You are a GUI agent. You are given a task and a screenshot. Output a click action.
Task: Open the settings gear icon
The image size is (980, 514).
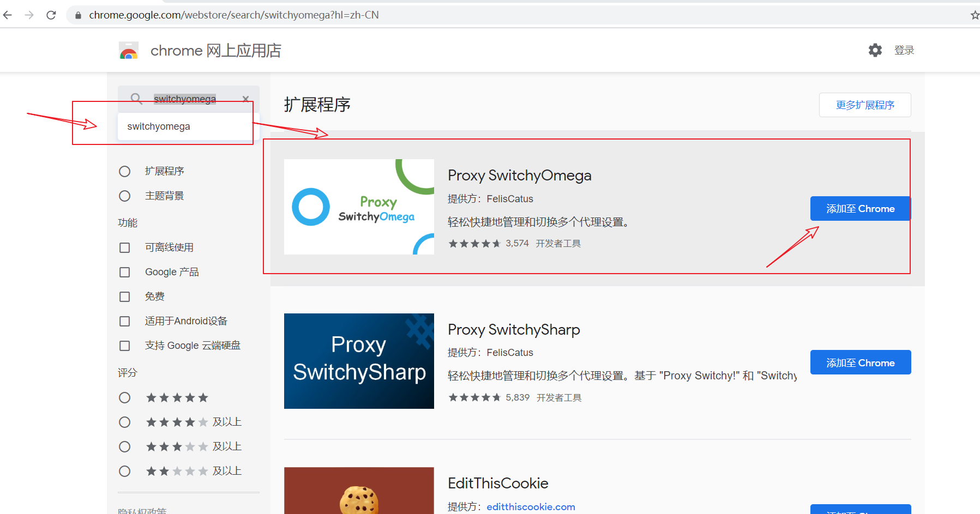tap(875, 50)
